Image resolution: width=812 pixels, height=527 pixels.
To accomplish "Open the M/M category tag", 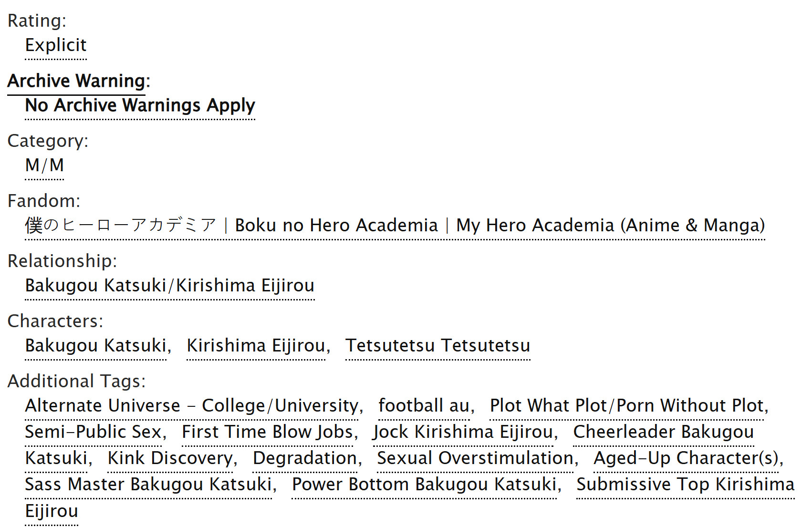I will pyautogui.click(x=44, y=165).
